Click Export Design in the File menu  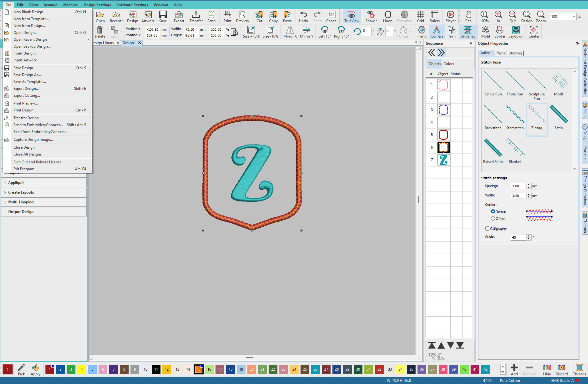[x=26, y=89]
